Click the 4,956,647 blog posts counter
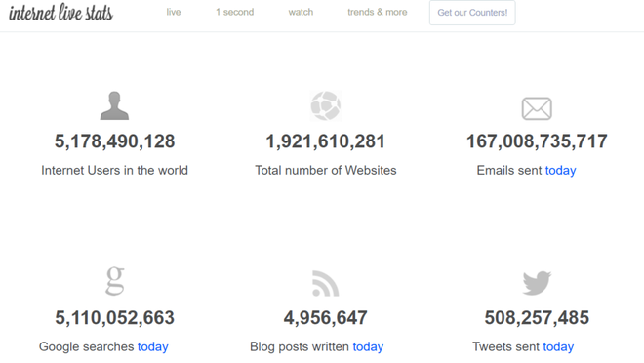This screenshot has width=644, height=363. click(x=326, y=318)
